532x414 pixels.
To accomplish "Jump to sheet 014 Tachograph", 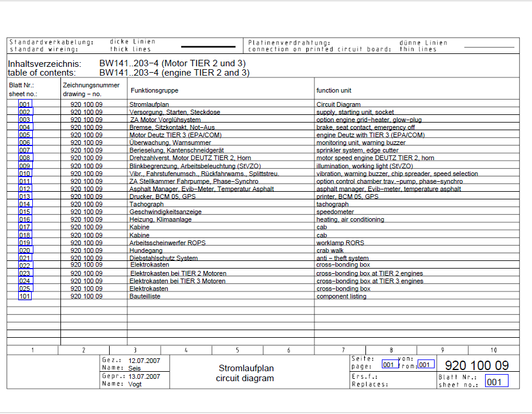I will (25, 204).
